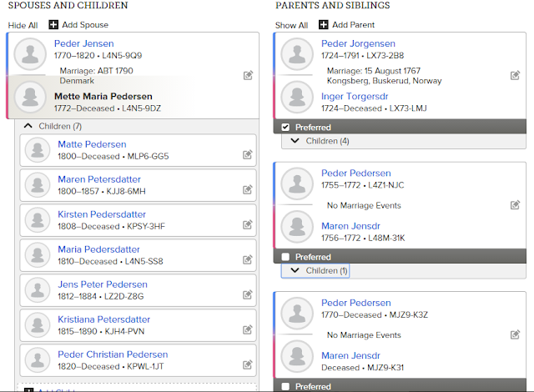Click the Add Spouse label
This screenshot has width=534, height=392.
pos(85,25)
